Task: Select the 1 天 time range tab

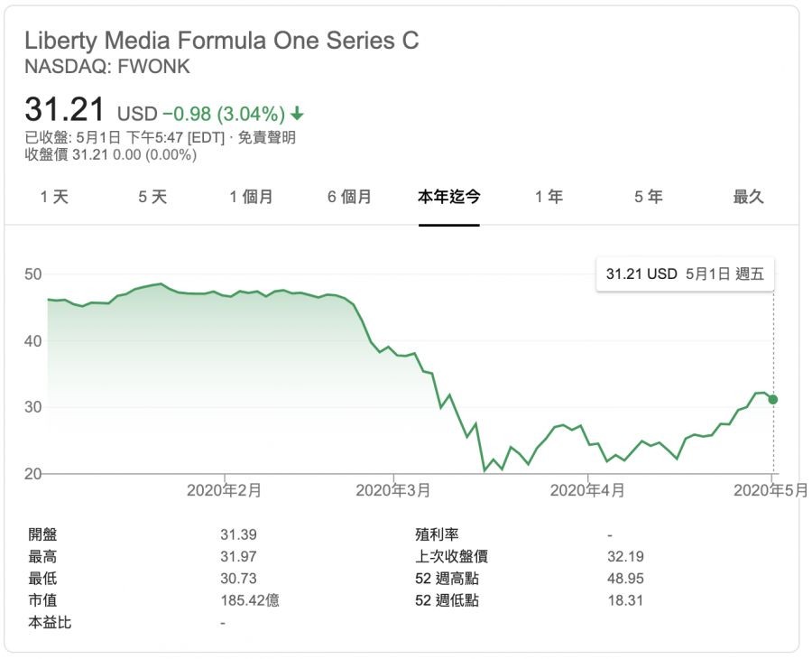Action: point(54,197)
